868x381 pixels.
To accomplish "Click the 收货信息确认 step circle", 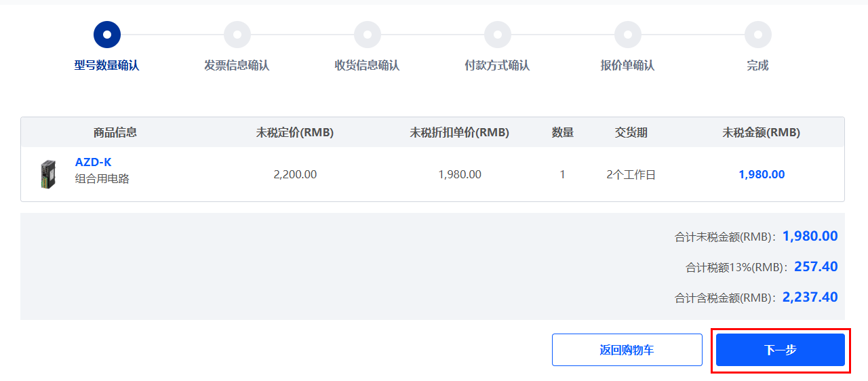I will coord(368,34).
